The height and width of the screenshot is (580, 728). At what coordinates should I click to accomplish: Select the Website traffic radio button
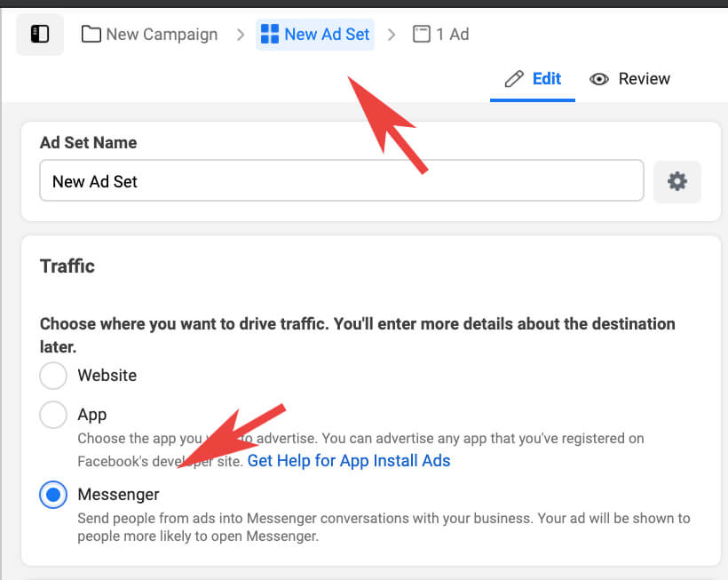coord(53,376)
